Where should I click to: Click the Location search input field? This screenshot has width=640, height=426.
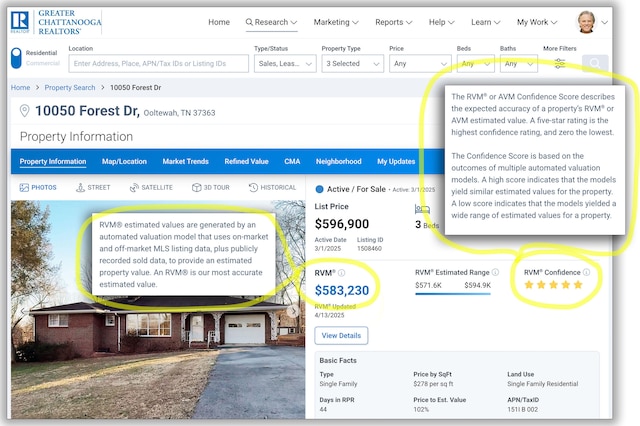coord(158,64)
